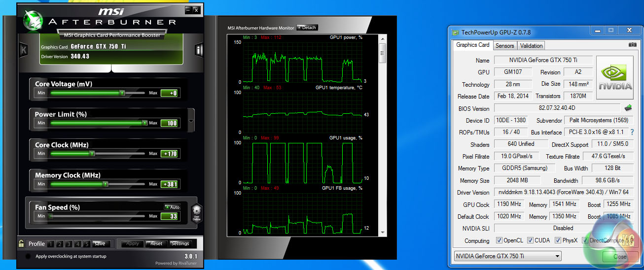This screenshot has width=644, height=270.
Task: Click the Fan Speed 33 value field
Action: tap(169, 216)
